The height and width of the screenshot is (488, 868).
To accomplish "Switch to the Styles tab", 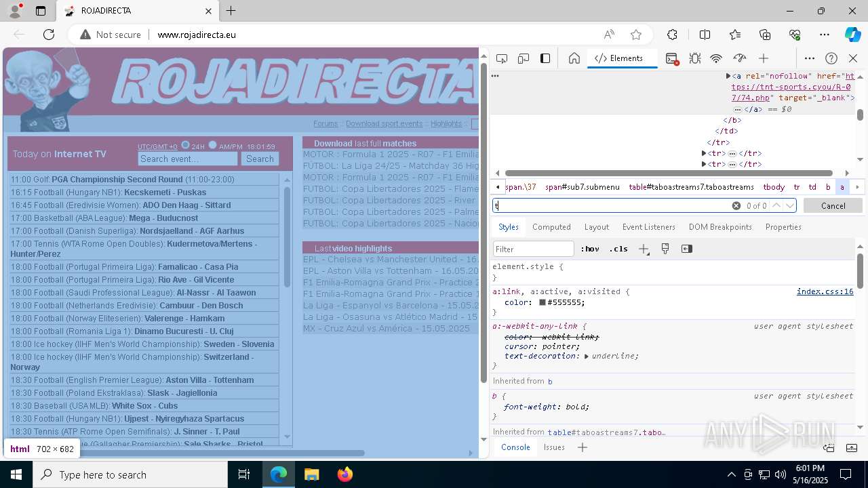I will pyautogui.click(x=509, y=227).
